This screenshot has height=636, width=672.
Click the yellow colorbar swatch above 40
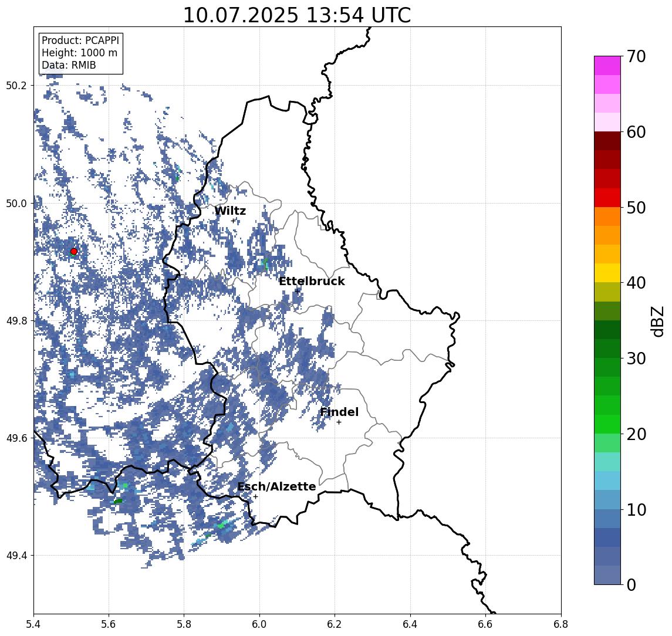click(x=607, y=273)
